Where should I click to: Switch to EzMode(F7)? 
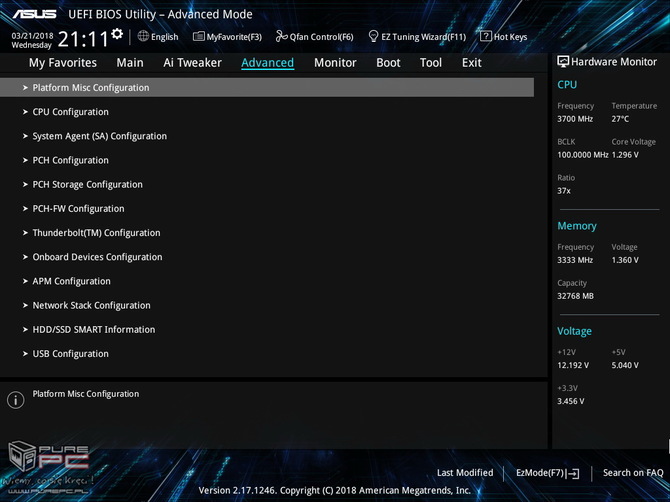(x=547, y=473)
